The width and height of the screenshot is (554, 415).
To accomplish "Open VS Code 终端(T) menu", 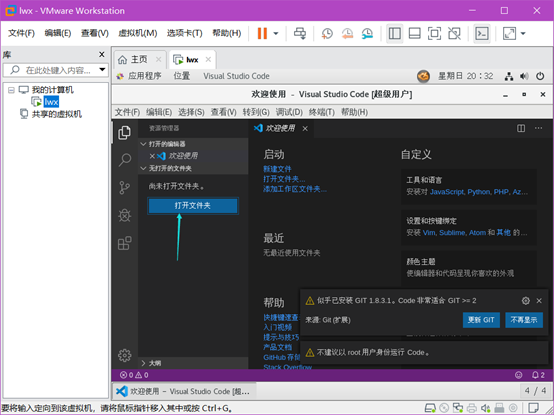I will pyautogui.click(x=321, y=112).
